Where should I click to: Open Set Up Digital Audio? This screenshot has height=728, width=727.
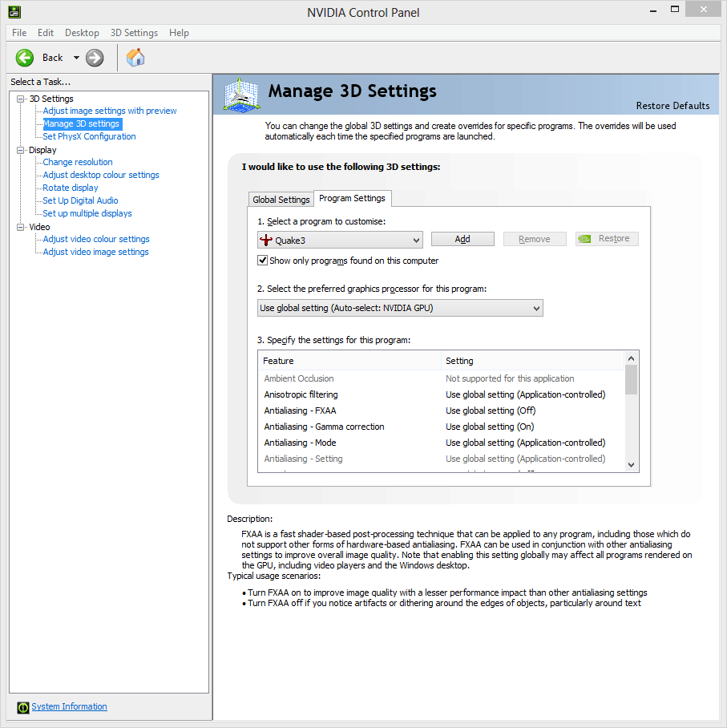80,200
